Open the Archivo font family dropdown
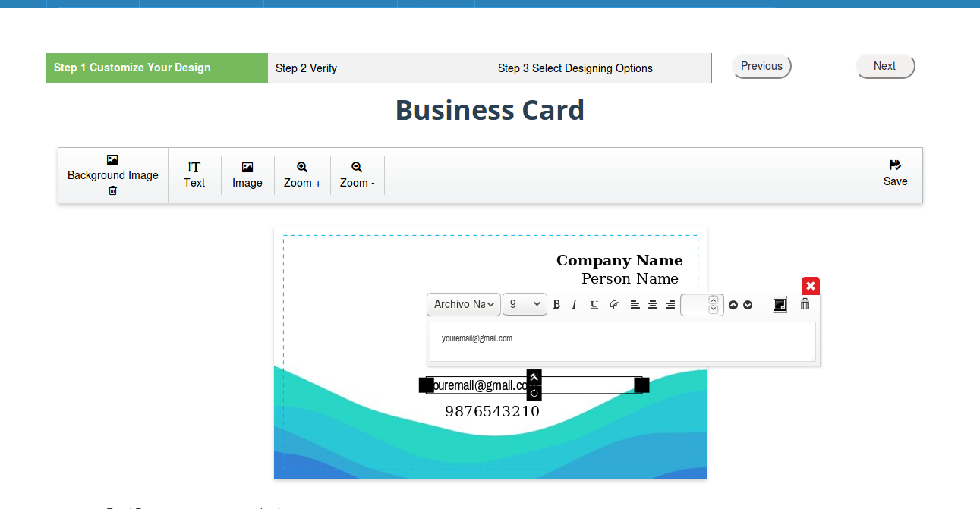Screen dimensions: 980x509 pos(464,304)
